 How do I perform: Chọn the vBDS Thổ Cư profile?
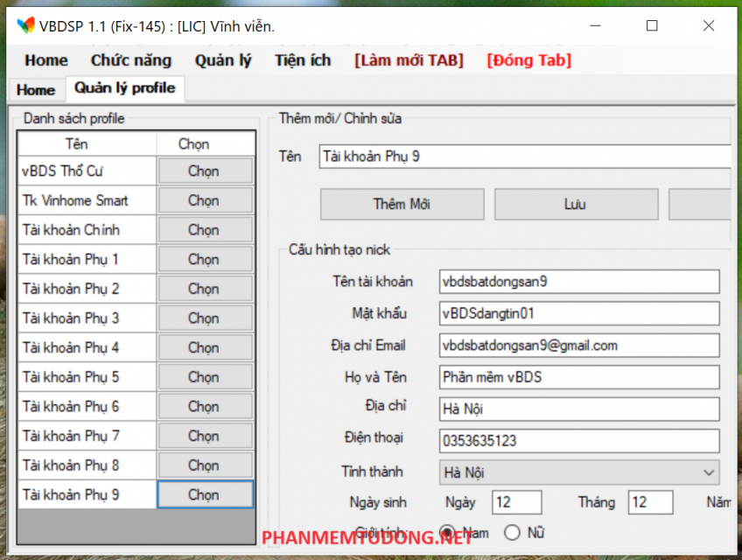(x=205, y=170)
